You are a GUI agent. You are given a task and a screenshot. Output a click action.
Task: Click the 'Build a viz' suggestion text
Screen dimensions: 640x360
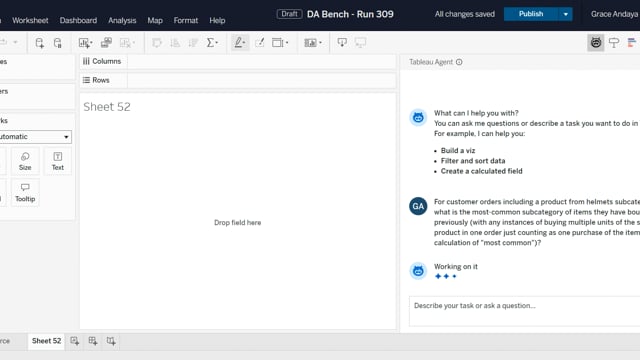(458, 151)
